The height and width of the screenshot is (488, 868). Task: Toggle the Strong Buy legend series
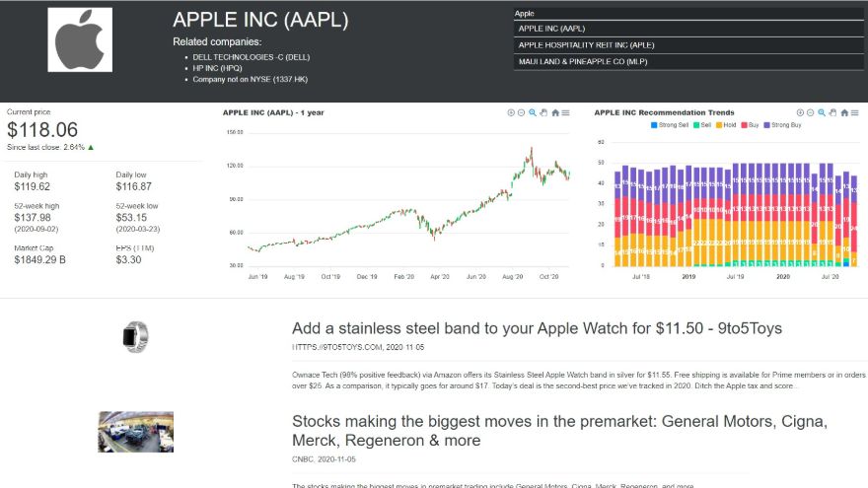(782, 125)
